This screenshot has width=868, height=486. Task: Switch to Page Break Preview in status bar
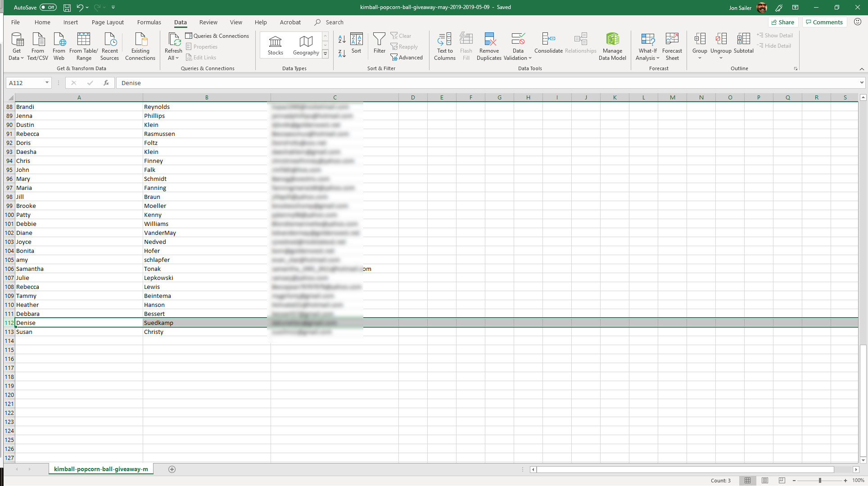[x=782, y=481]
